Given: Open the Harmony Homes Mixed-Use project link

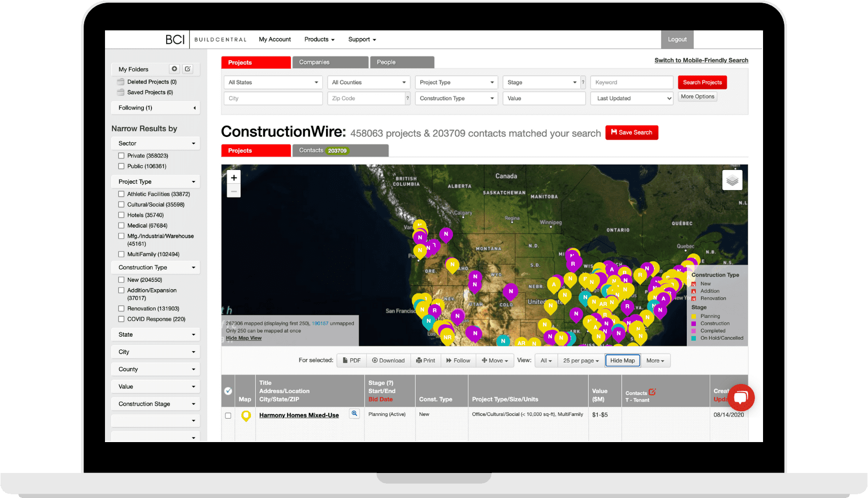Looking at the screenshot, I should click(x=299, y=415).
